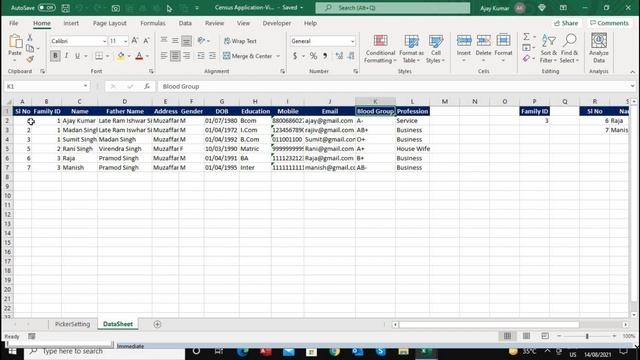Collapse the ribbon with the chevron
The width and height of the screenshot is (640, 360).
632,71
